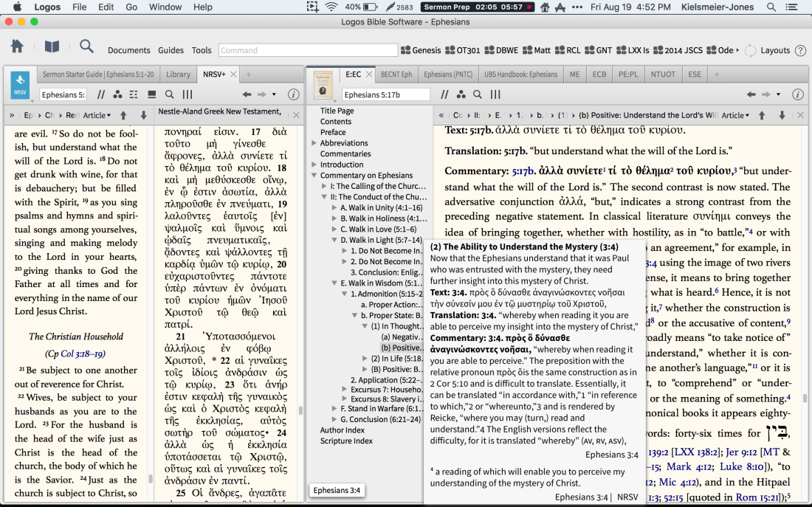The image size is (812, 507).
Task: Click the Search magnifier in main toolbar
Action: (x=86, y=47)
